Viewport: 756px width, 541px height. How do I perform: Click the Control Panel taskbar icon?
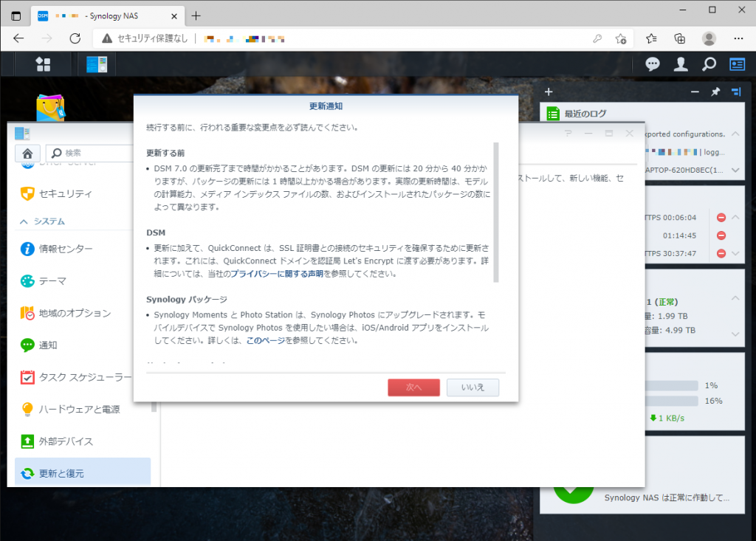click(x=97, y=64)
